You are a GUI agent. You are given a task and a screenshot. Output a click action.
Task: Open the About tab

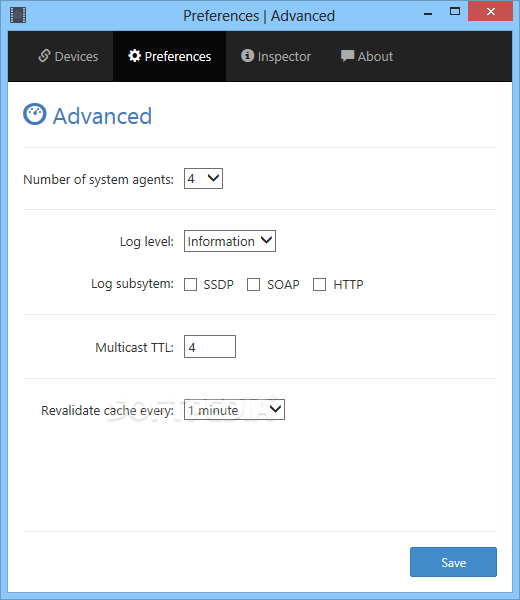point(367,56)
